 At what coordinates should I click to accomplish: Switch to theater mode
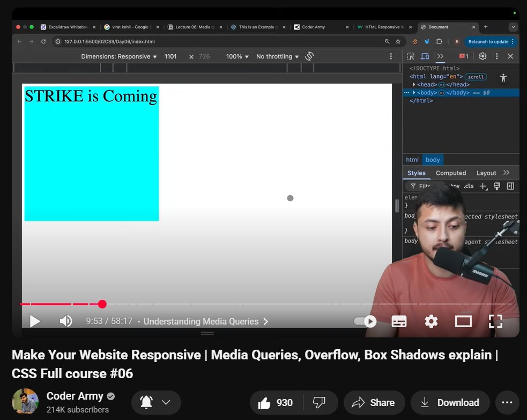463,321
